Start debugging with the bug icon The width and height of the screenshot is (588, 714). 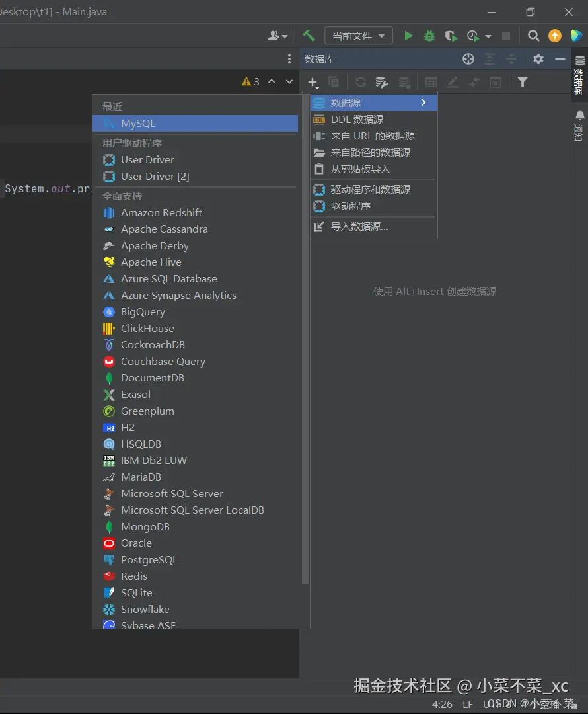[x=429, y=36]
